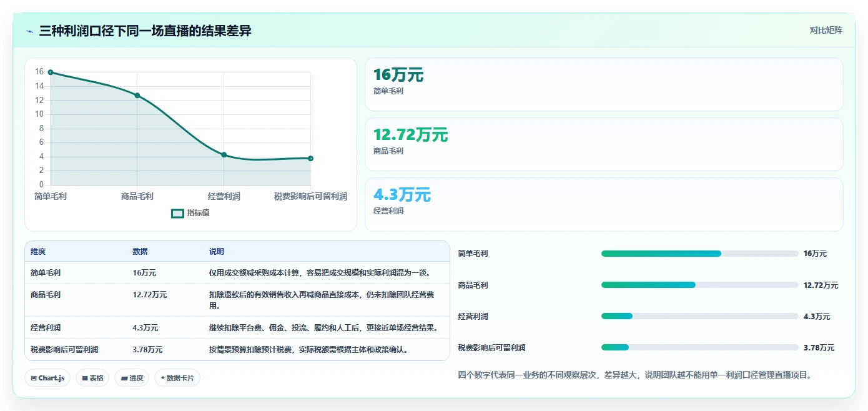Screen dimensions: 868x411
Task: Click the 3.78万元 value in table
Action: pos(147,350)
